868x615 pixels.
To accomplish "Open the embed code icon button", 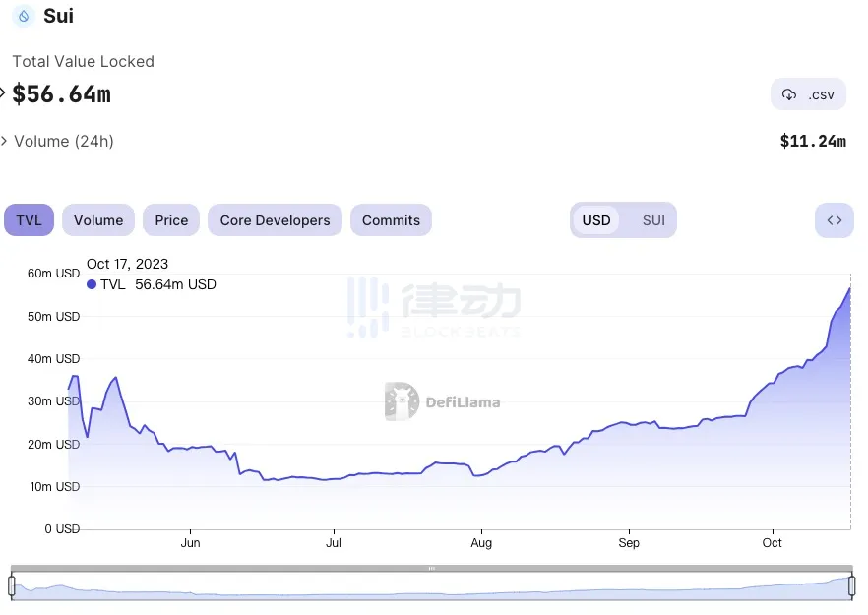I will [834, 220].
